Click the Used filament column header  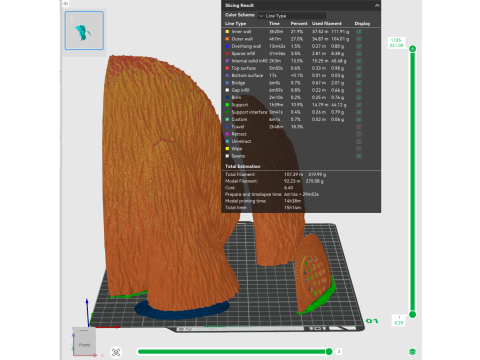coord(327,24)
